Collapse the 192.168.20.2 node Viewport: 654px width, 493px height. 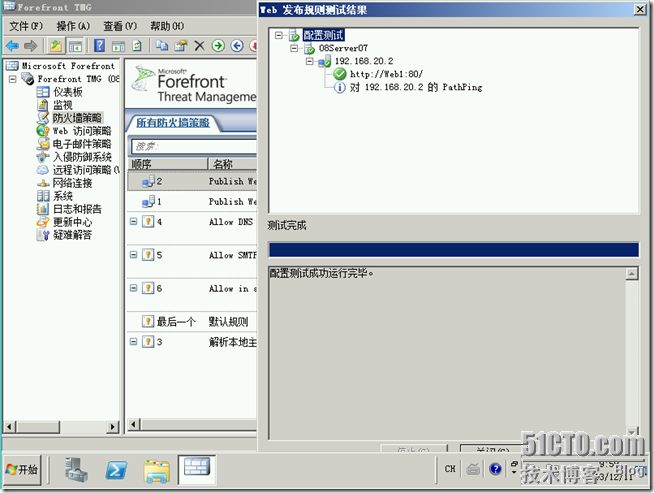[x=309, y=61]
